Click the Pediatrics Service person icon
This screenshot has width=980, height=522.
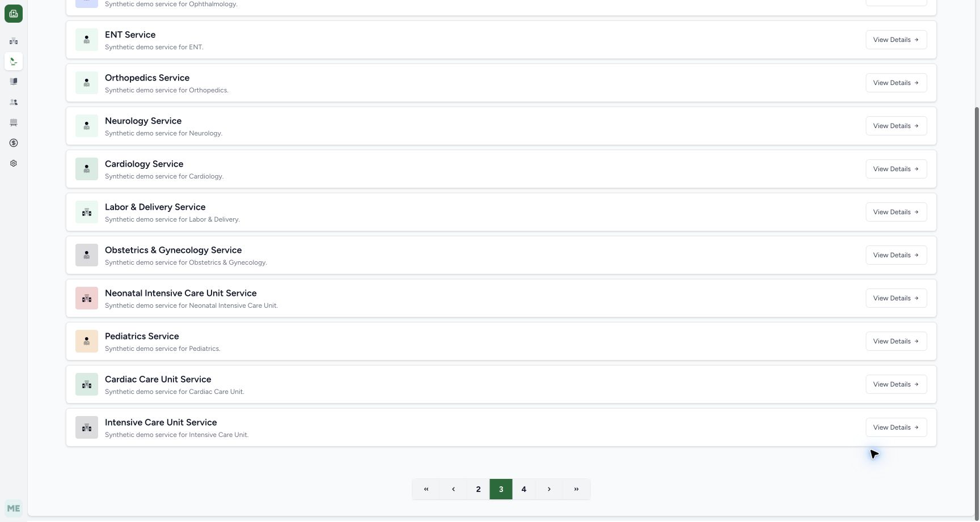(87, 341)
